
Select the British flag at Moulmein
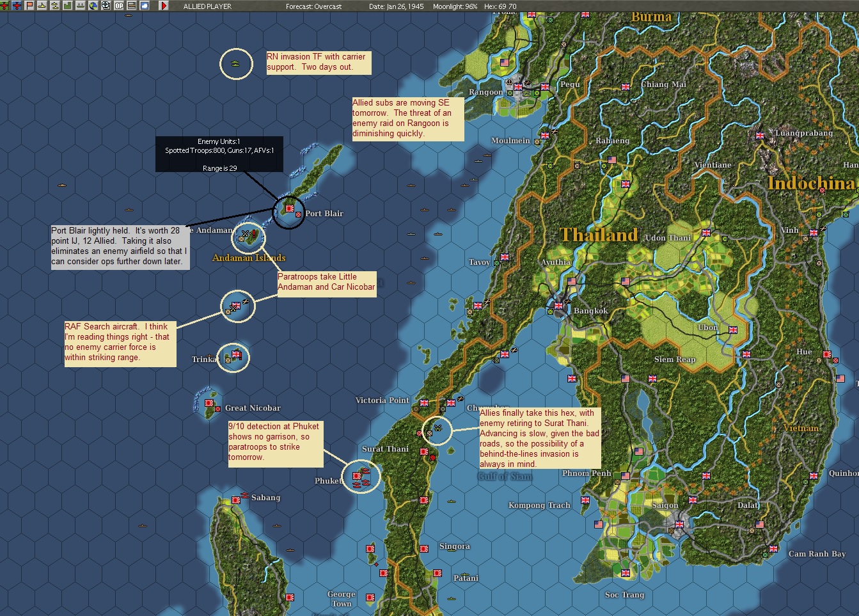(545, 136)
